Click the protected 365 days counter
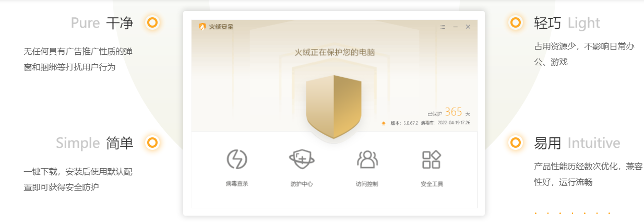This screenshot has width=644, height=224. (449, 112)
